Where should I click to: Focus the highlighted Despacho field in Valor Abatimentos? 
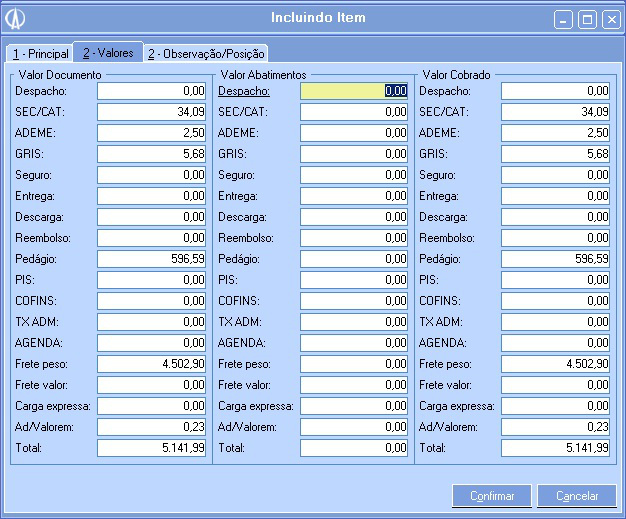tap(354, 91)
